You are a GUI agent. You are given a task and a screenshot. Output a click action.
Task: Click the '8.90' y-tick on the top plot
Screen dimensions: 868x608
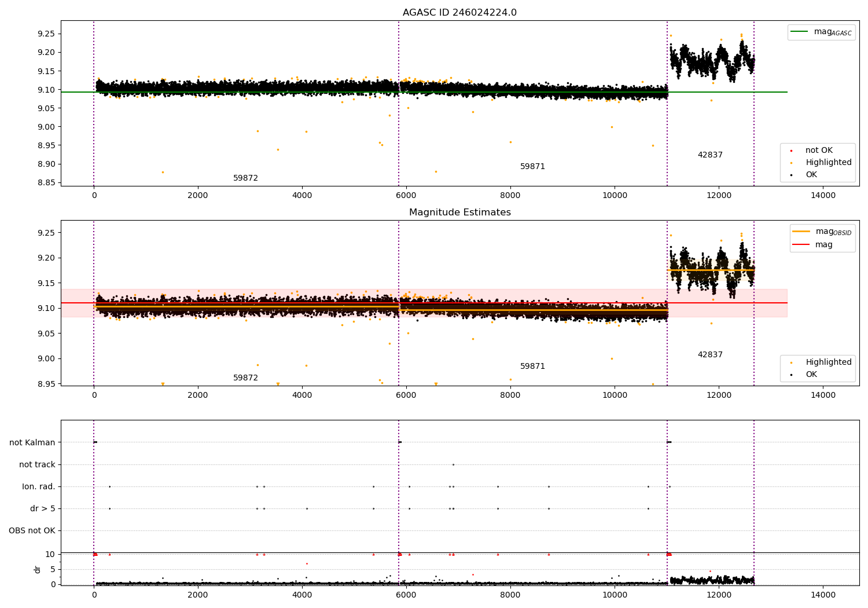(46, 164)
